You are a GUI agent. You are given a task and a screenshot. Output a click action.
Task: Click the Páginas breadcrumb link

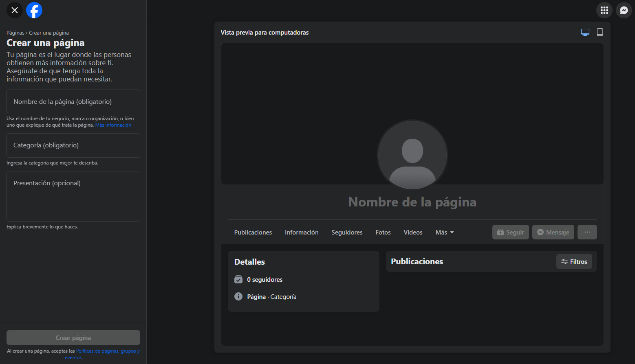tap(15, 33)
